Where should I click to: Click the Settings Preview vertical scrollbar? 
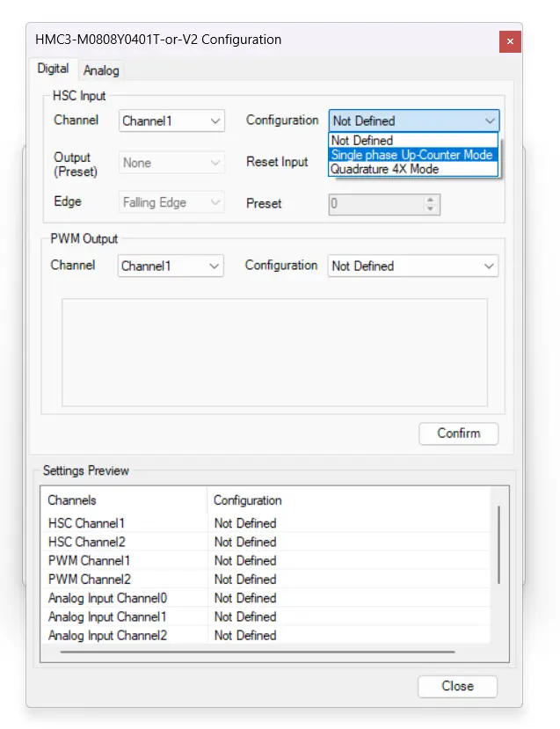(499, 545)
